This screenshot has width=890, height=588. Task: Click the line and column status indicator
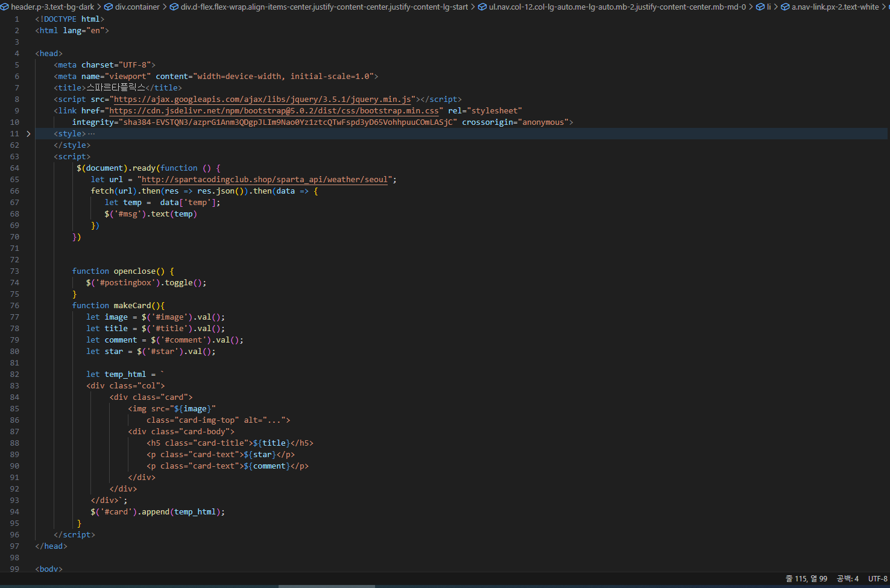(806, 579)
